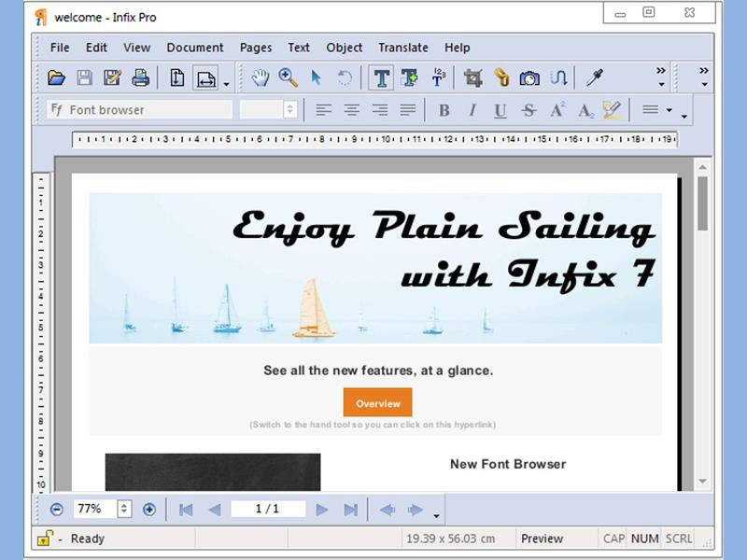The image size is (747, 560).
Task: Open the File menu
Action: point(60,48)
